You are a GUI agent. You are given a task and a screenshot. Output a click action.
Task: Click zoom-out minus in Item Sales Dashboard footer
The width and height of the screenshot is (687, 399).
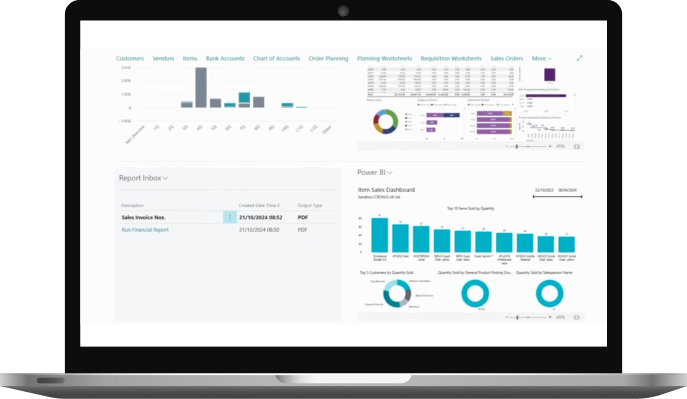(507, 317)
